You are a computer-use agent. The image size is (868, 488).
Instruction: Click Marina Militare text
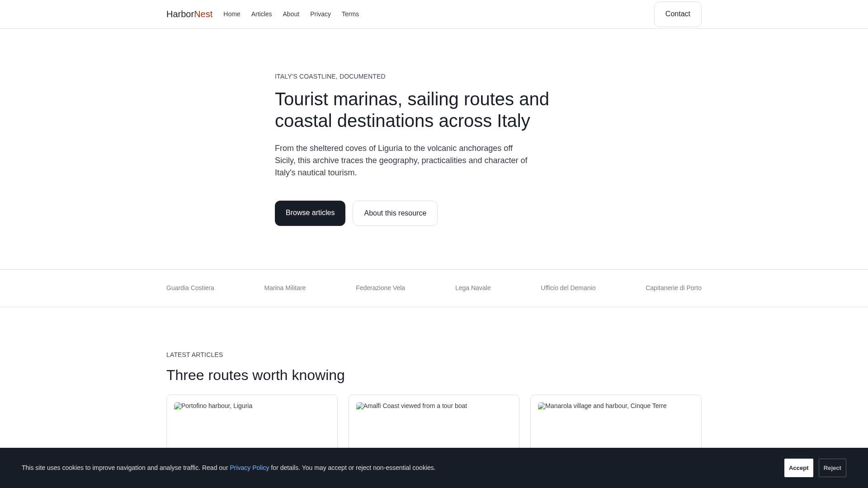285,288
